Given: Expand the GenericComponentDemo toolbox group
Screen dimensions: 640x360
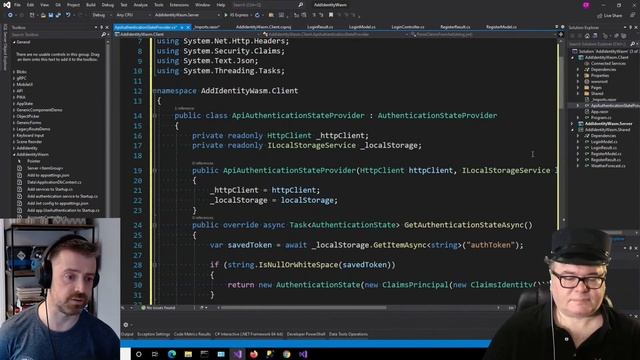Looking at the screenshot, I should [14, 110].
